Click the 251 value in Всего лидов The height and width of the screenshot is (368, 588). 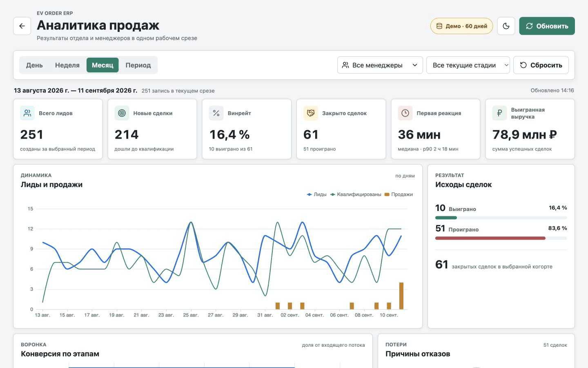(32, 135)
